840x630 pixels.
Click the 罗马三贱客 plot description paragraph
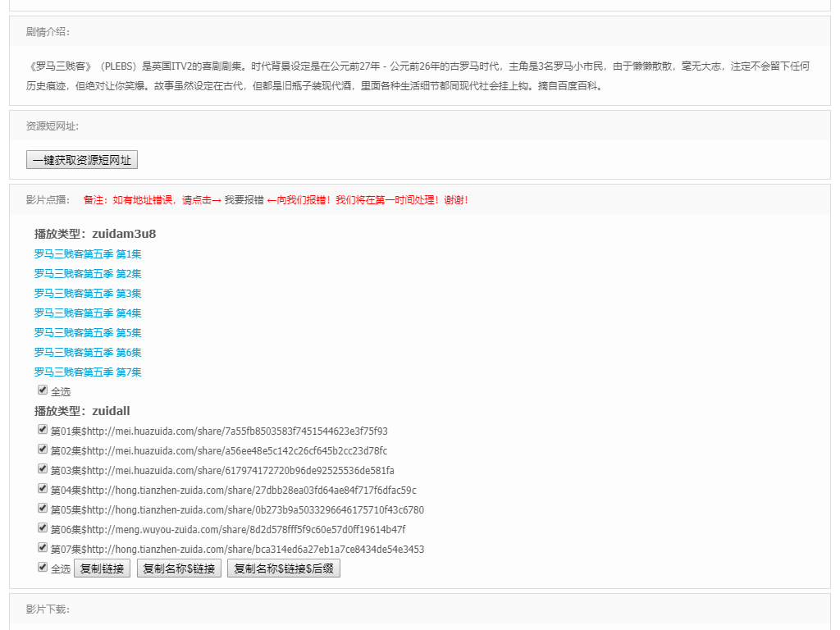[x=418, y=76]
